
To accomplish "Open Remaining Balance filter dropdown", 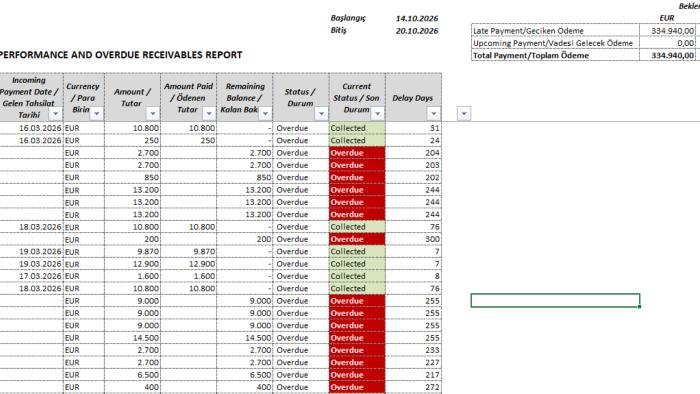I will 265,114.
